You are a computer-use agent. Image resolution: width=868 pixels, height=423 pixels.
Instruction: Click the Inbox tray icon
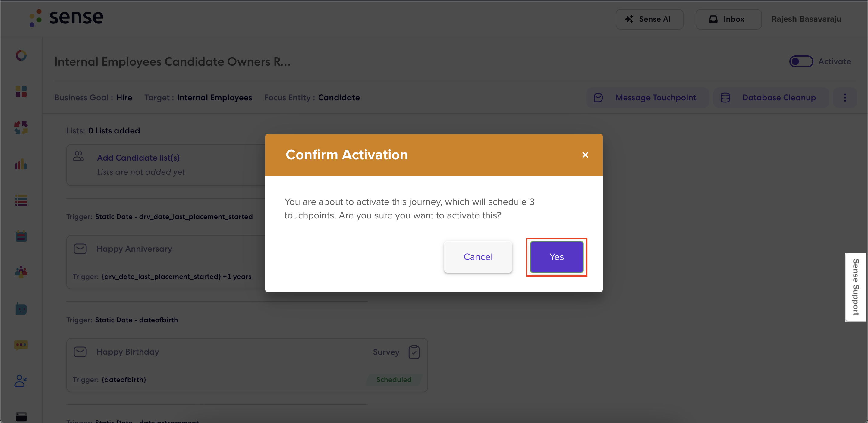tap(713, 19)
